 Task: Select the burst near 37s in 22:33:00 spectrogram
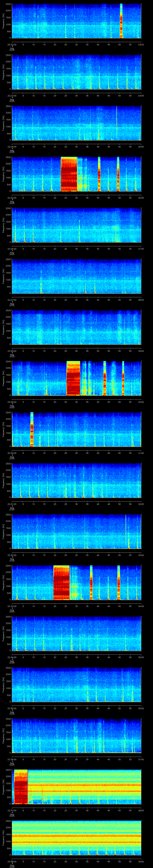click(x=91, y=583)
